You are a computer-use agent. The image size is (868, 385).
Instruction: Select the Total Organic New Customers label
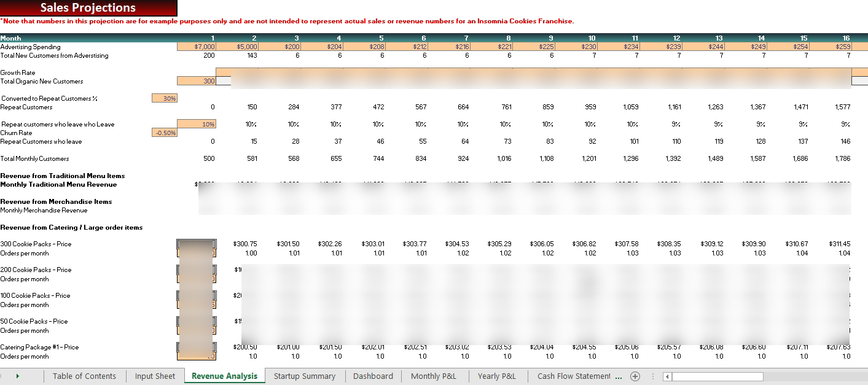tap(41, 81)
